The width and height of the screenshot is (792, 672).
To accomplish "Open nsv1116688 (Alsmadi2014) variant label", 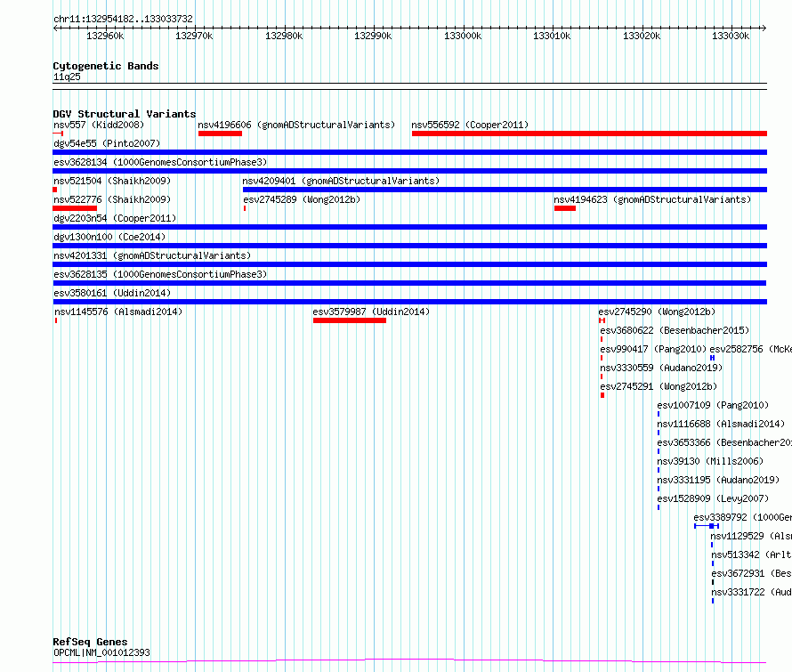I will (x=721, y=424).
